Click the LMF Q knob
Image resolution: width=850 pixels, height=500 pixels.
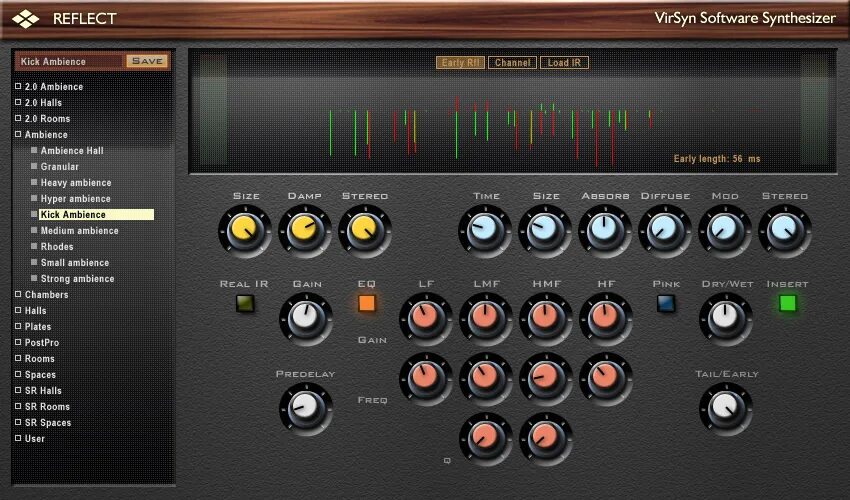(x=486, y=438)
